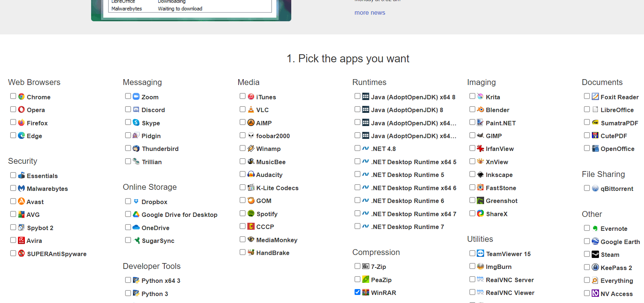The width and height of the screenshot is (644, 303).
Task: Click the Everything label
Action: 617,281
